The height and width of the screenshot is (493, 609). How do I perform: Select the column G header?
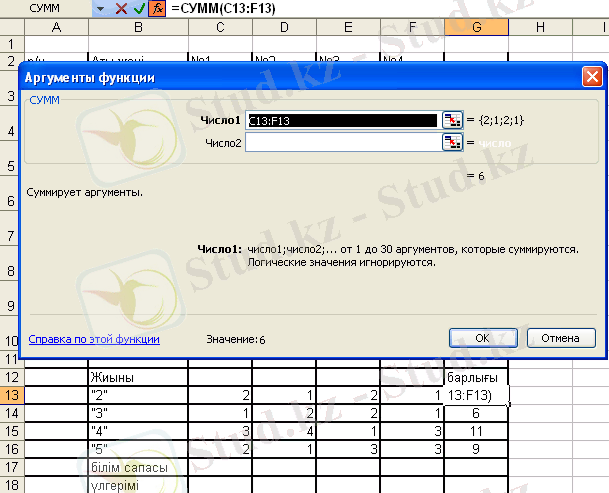pos(476,26)
